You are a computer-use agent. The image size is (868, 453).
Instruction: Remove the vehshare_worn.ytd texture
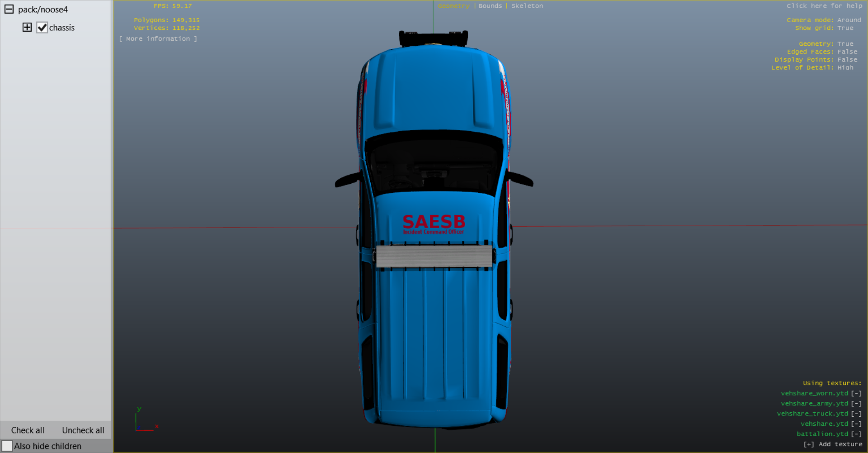[856, 393]
